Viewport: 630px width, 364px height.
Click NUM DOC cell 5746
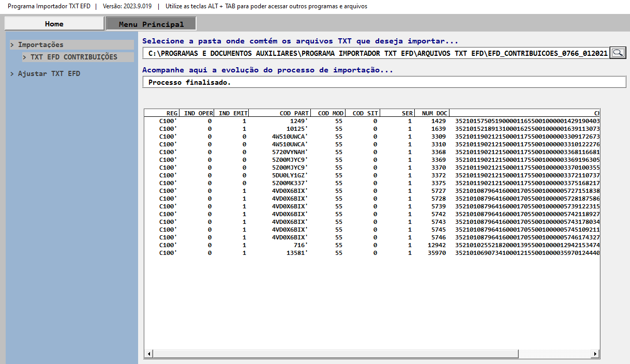(x=438, y=237)
